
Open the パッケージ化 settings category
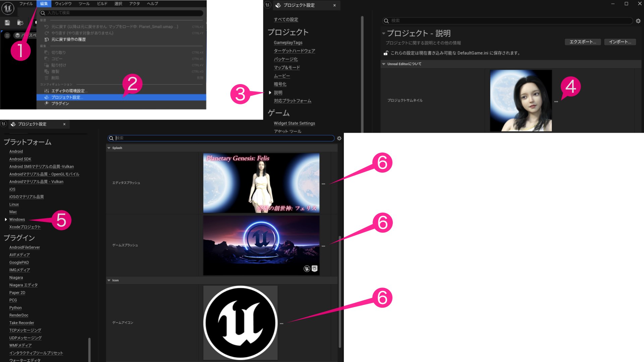click(286, 59)
